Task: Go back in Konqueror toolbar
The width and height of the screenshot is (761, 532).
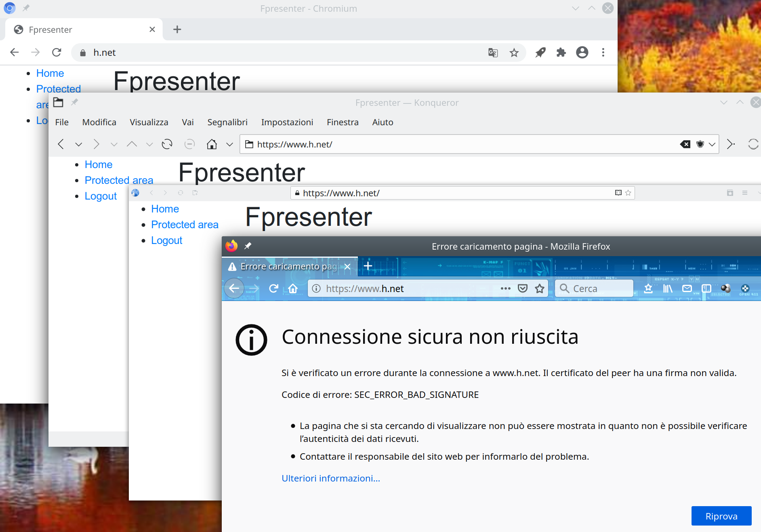Action: coord(61,144)
